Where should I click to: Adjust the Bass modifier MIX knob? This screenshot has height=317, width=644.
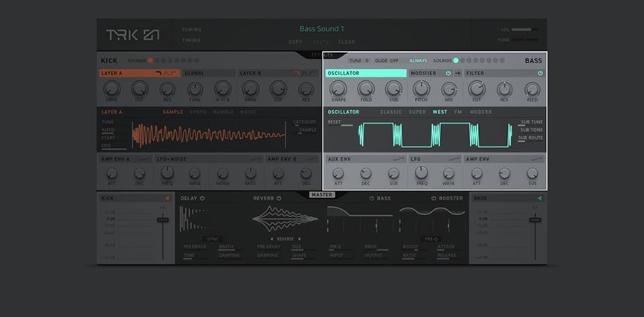point(449,89)
